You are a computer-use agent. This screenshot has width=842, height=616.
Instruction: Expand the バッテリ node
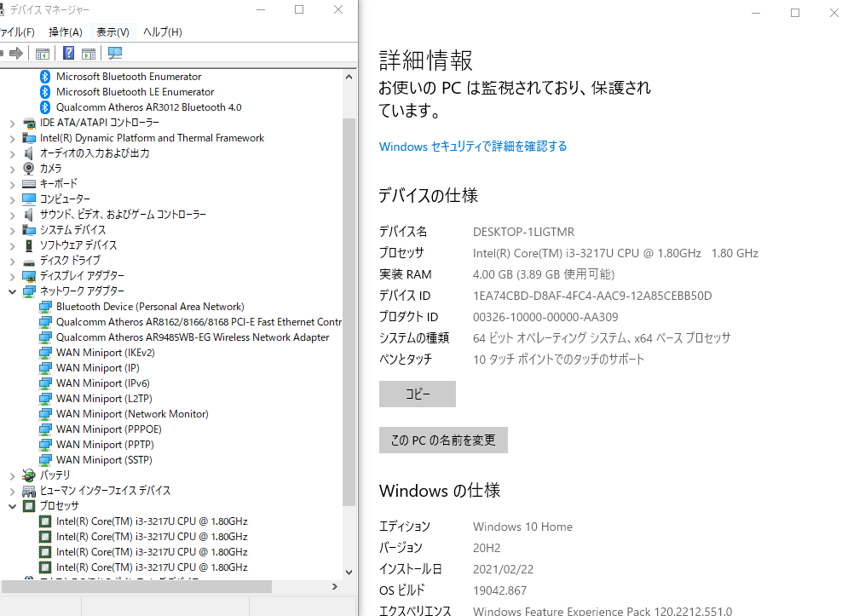point(12,475)
